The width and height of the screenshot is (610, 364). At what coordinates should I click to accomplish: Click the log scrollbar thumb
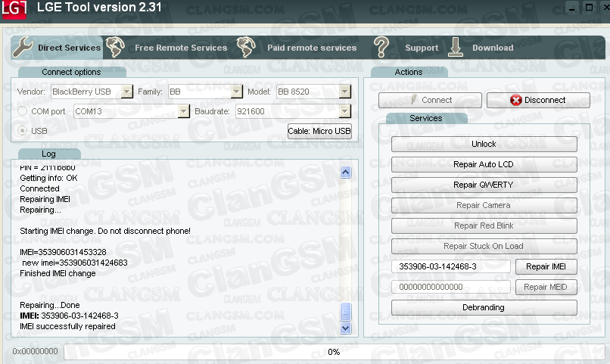345,312
